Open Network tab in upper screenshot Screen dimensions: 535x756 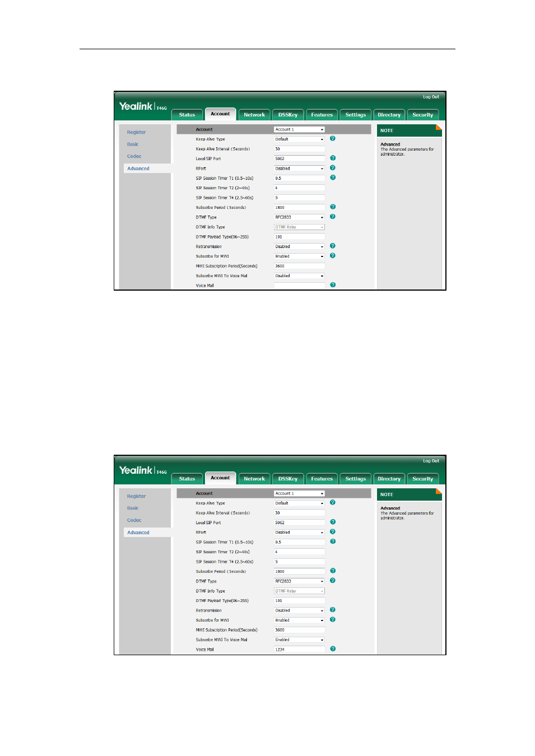point(254,115)
